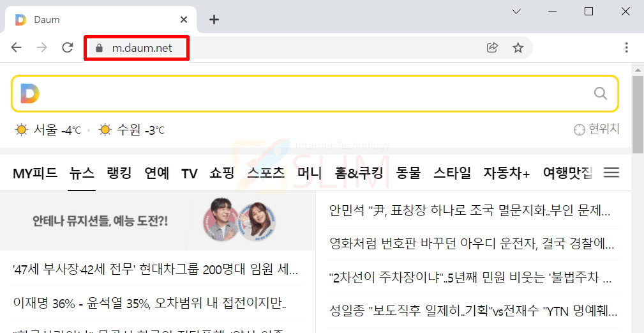The width and height of the screenshot is (644, 333).
Task: Click inside the Daum search field
Action: [315, 93]
